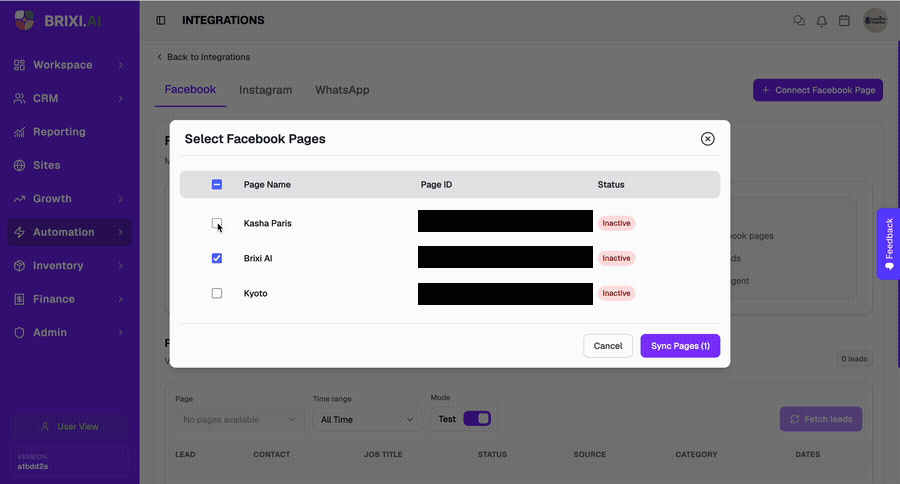Click the Fetch leads button
The width and height of the screenshot is (900, 484).
[821, 419]
